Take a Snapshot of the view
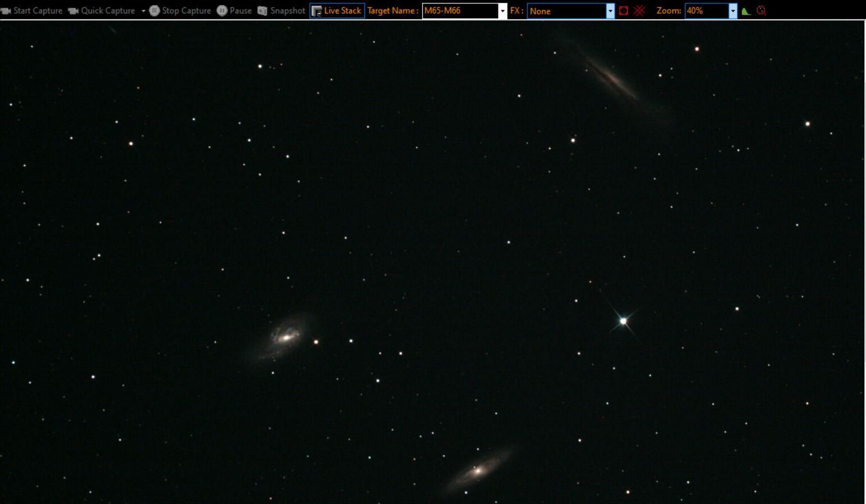 [x=281, y=11]
